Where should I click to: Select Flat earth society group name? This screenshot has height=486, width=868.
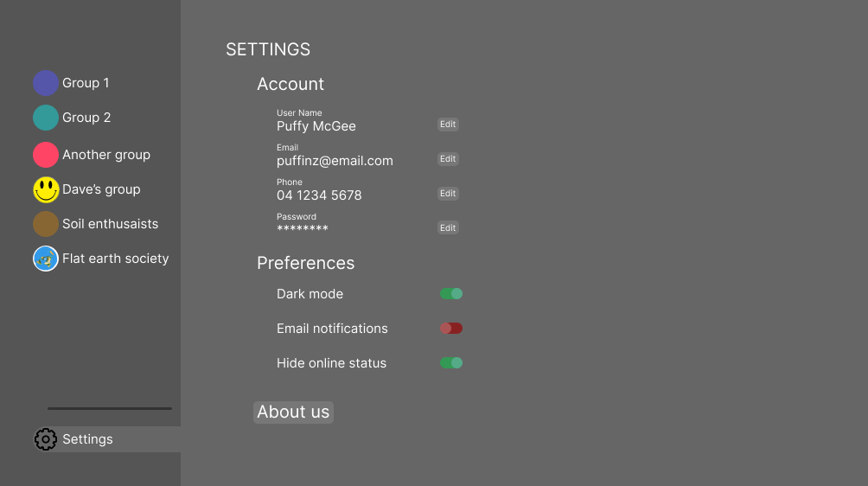click(x=115, y=259)
